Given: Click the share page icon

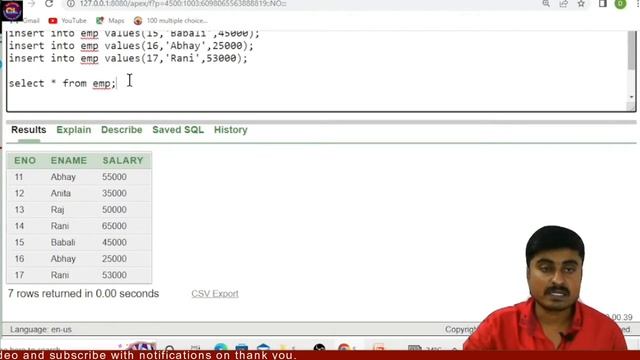Looking at the screenshot, I should 564,4.
